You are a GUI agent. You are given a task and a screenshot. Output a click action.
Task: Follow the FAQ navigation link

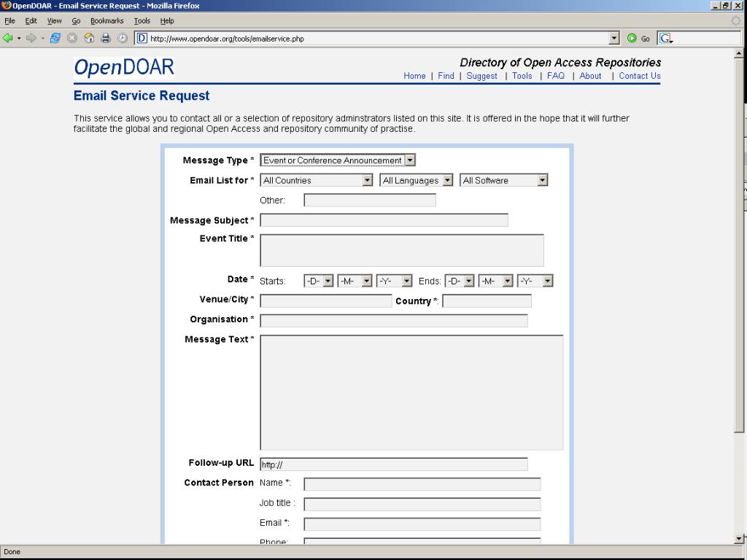pos(556,76)
